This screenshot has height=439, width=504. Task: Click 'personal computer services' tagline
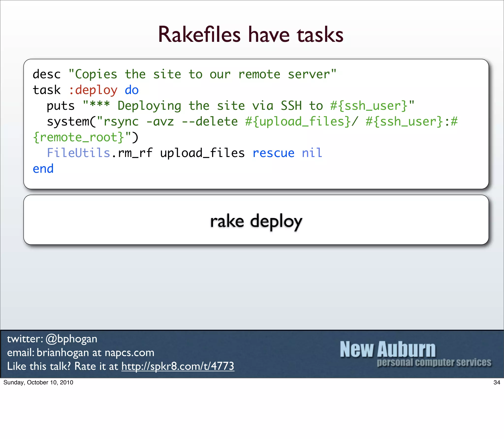click(434, 362)
